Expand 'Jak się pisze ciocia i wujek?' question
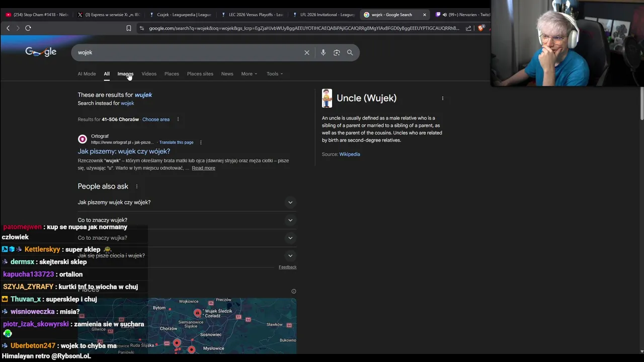The width and height of the screenshot is (644, 362). (x=187, y=255)
